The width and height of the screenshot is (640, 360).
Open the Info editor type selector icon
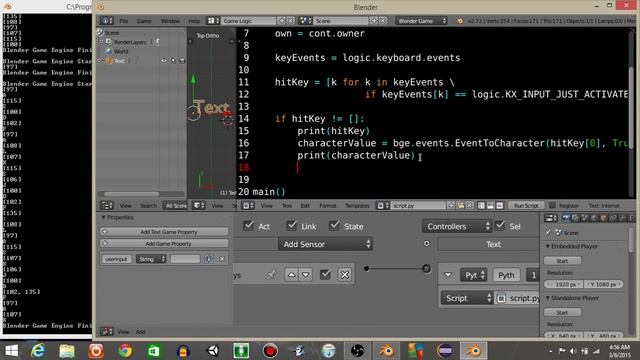pyautogui.click(x=107, y=20)
